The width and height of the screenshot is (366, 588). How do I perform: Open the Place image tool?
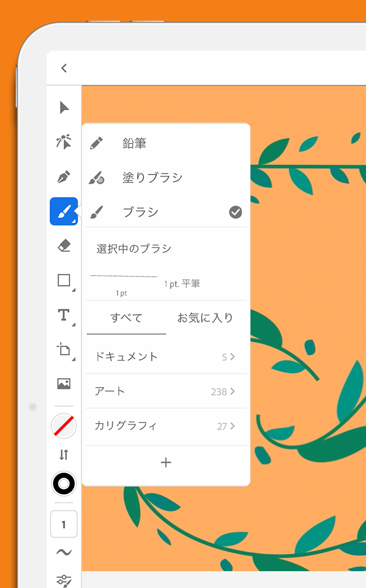pyautogui.click(x=64, y=384)
